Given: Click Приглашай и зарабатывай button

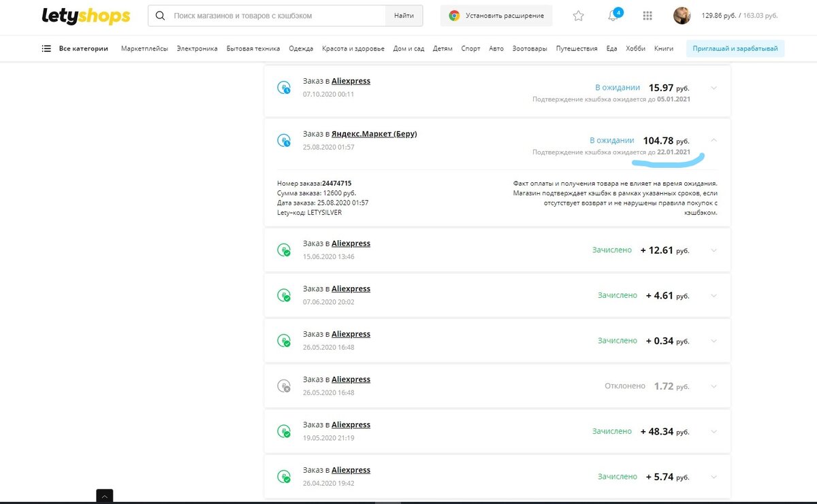Looking at the screenshot, I should 735,49.
